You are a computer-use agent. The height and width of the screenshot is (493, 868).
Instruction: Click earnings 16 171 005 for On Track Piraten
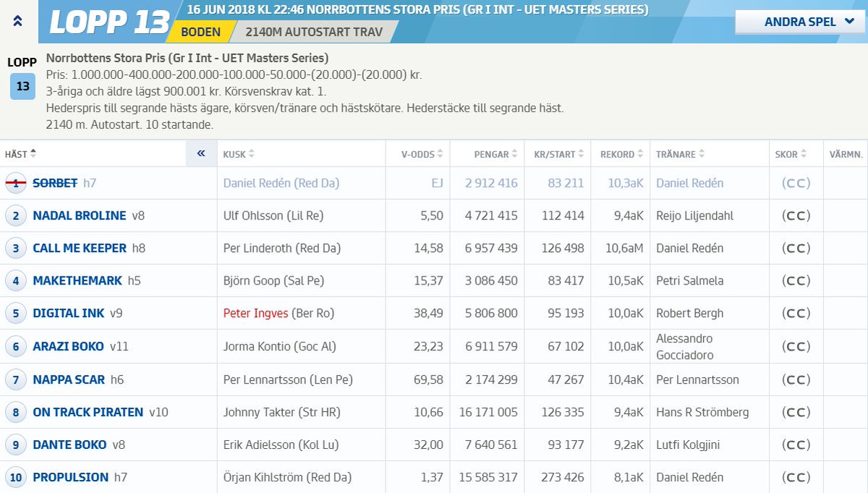488,413
